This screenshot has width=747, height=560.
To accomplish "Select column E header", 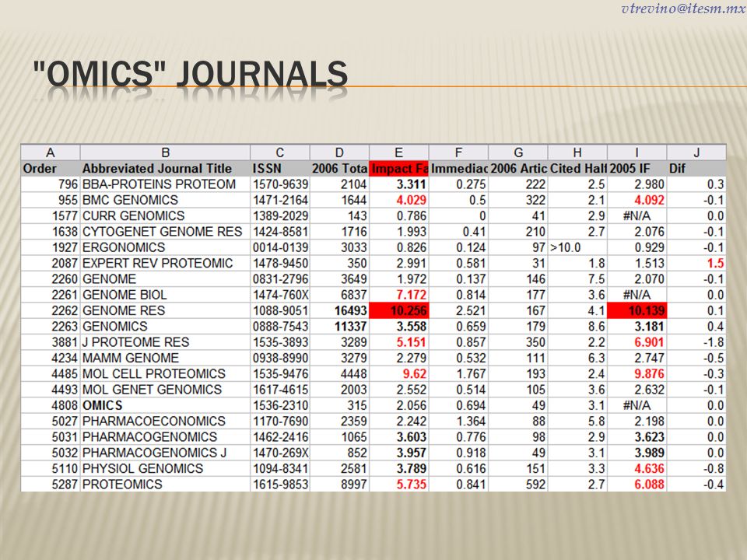I will point(398,152).
